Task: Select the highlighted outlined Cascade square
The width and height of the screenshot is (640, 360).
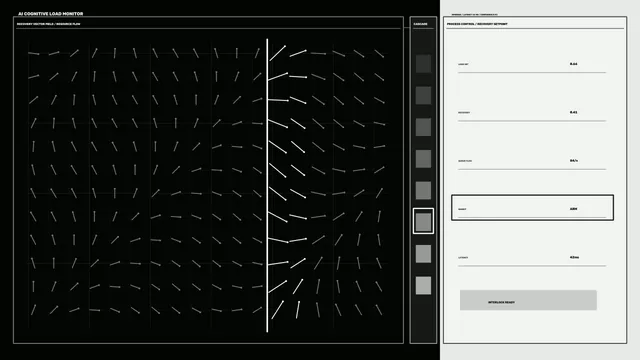Action: click(423, 221)
